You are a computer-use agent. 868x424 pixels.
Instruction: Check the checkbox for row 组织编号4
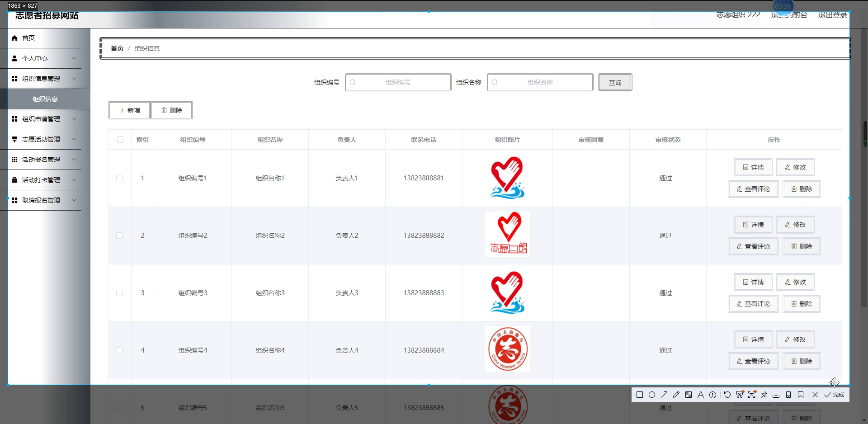[119, 350]
